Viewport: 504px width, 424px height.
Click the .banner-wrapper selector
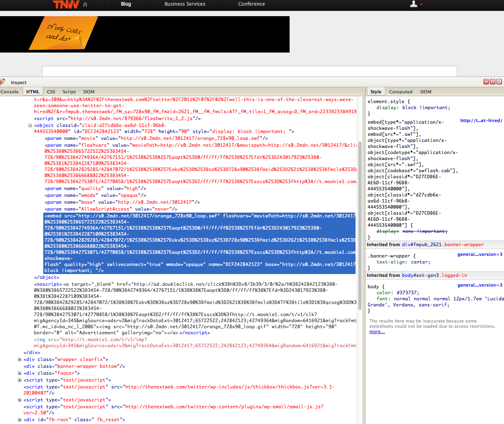click(389, 256)
